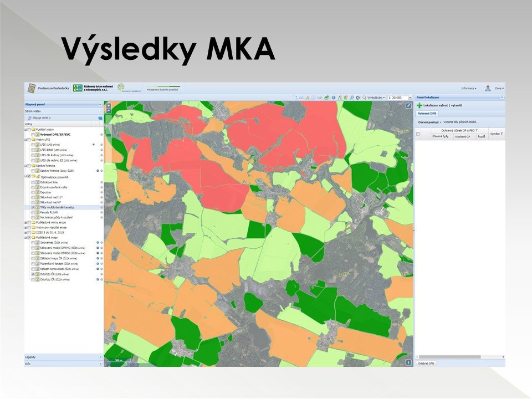Click the Odebrat DPB button

(x=426, y=363)
